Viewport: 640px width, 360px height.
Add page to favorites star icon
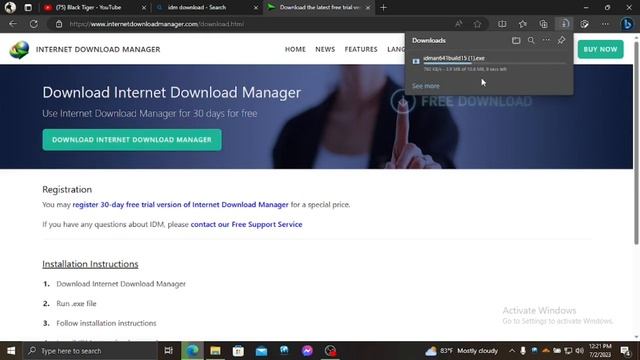coord(478,24)
